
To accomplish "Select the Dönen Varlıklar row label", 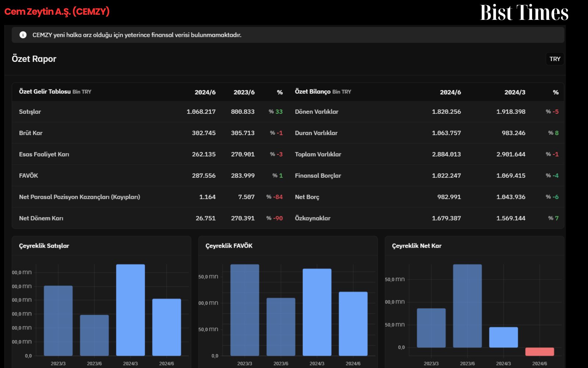I will [x=316, y=112].
